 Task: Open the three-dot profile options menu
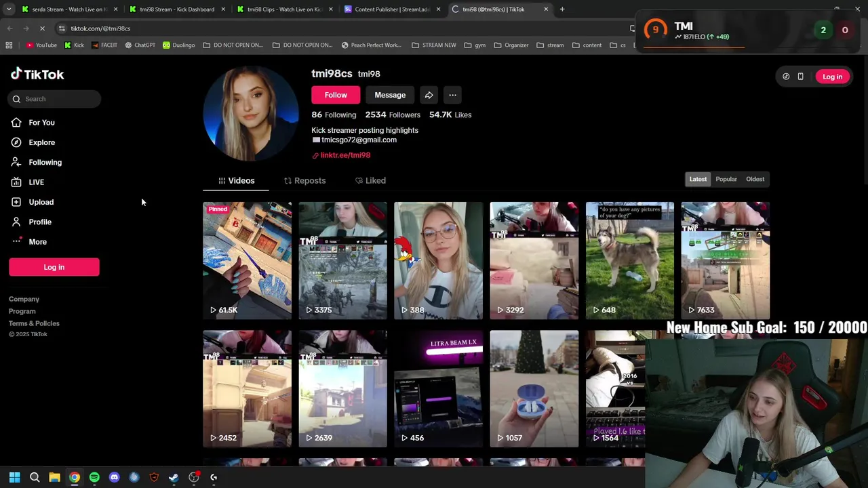452,95
